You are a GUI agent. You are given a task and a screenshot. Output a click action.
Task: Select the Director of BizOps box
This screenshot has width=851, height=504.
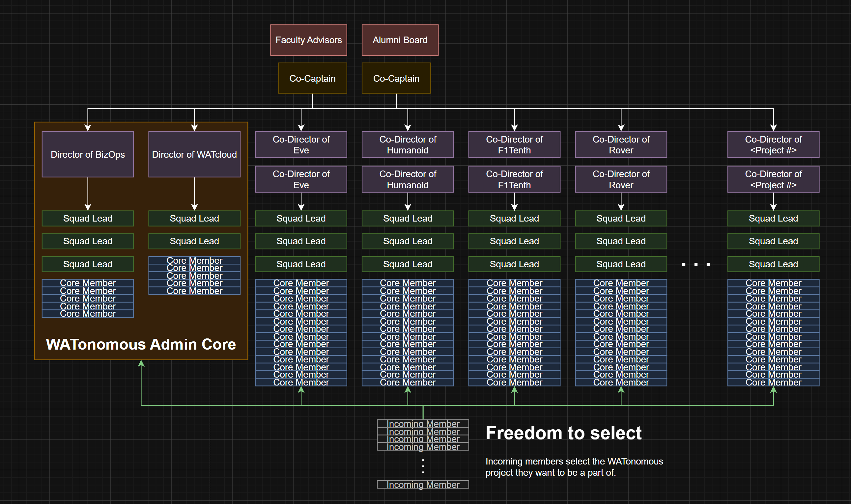tap(88, 154)
